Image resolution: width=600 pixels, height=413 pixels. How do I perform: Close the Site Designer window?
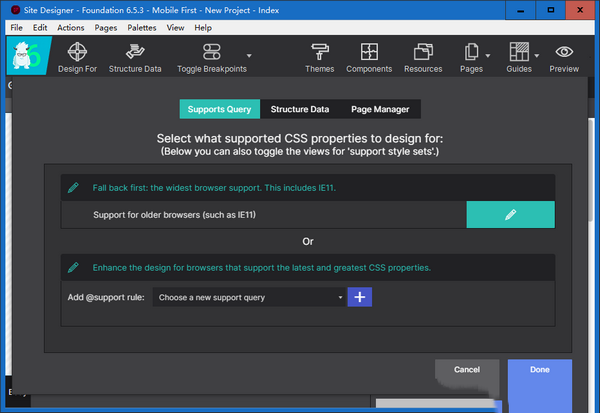[580, 10]
